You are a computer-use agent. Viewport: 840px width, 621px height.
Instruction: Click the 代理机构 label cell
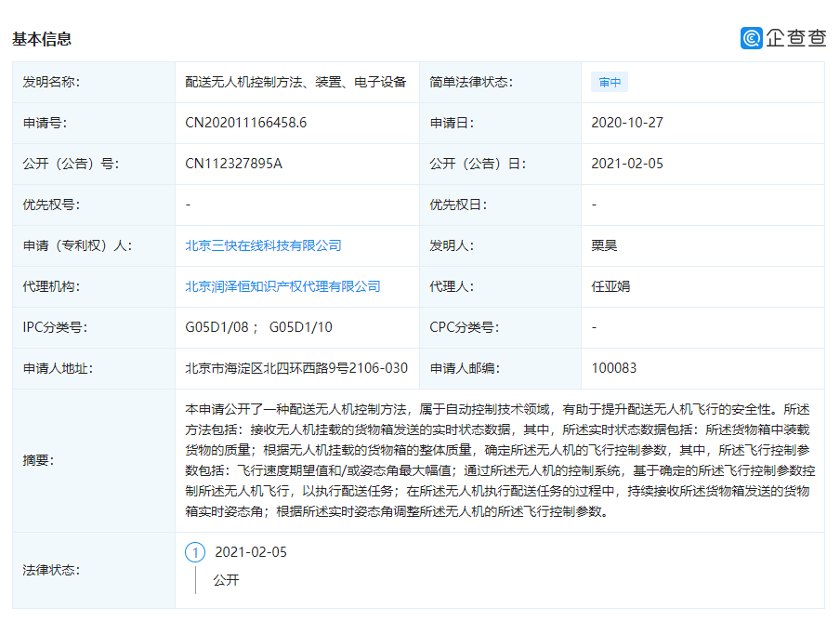click(x=94, y=286)
